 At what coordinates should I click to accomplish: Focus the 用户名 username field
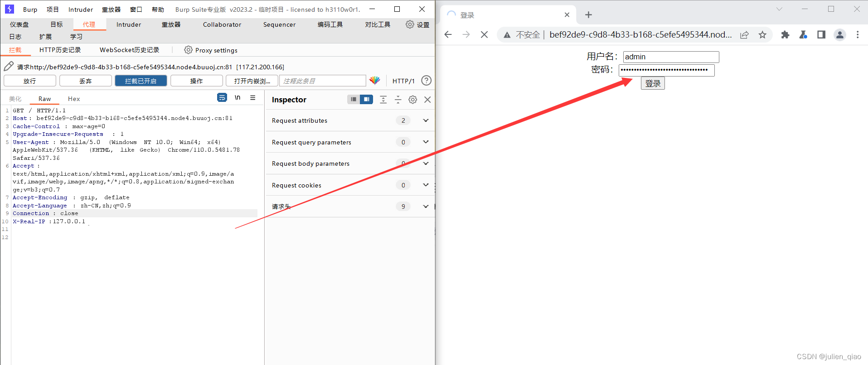671,57
